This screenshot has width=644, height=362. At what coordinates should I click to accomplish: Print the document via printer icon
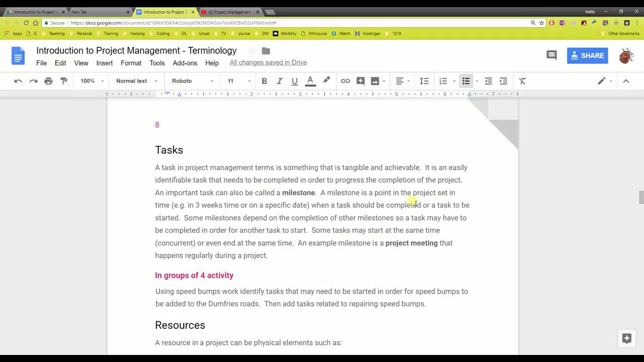[48, 81]
